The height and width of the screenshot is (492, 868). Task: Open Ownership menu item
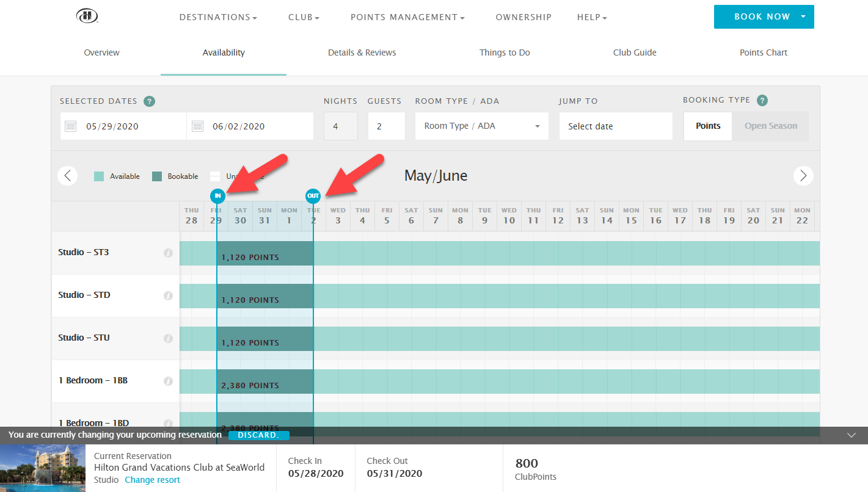(523, 18)
